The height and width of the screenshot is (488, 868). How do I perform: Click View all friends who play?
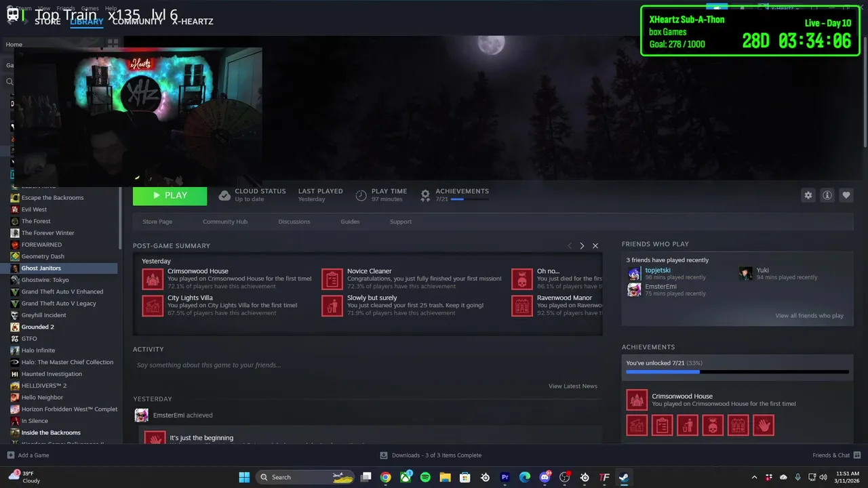tap(810, 316)
